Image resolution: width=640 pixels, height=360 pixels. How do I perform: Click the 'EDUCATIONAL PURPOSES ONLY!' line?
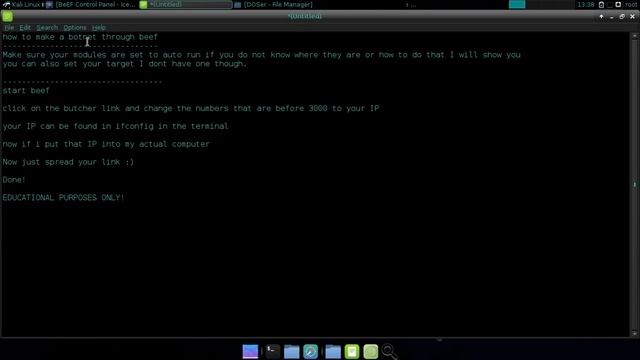(63, 198)
